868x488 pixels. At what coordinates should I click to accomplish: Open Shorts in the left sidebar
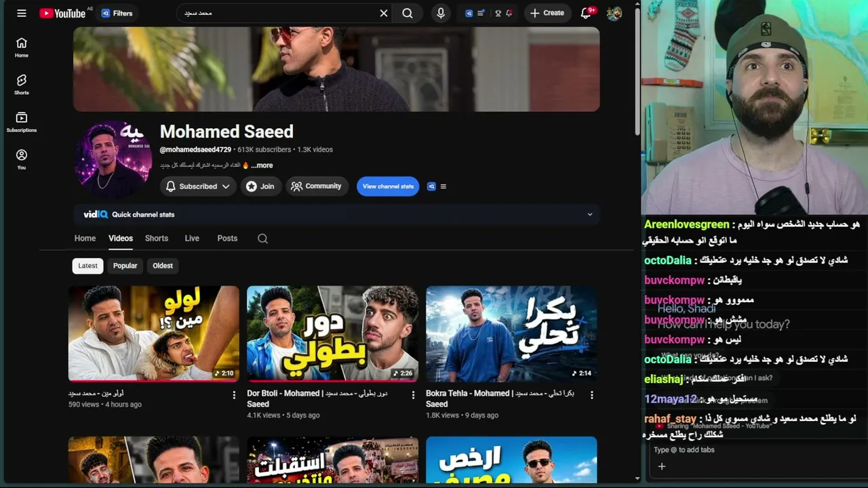click(22, 85)
